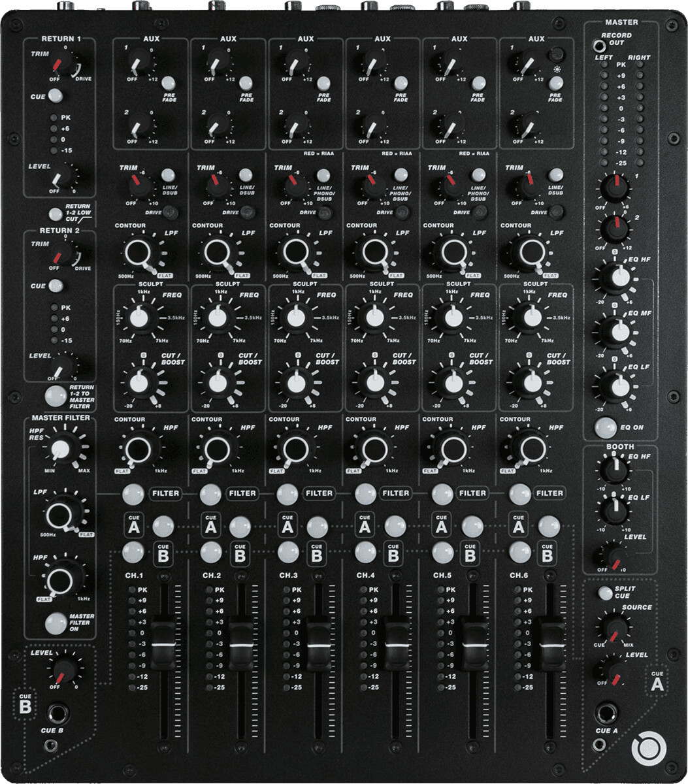The width and height of the screenshot is (688, 784).
Task: Toggle the Return 1-2 Low Cut switch
Action: [56, 214]
